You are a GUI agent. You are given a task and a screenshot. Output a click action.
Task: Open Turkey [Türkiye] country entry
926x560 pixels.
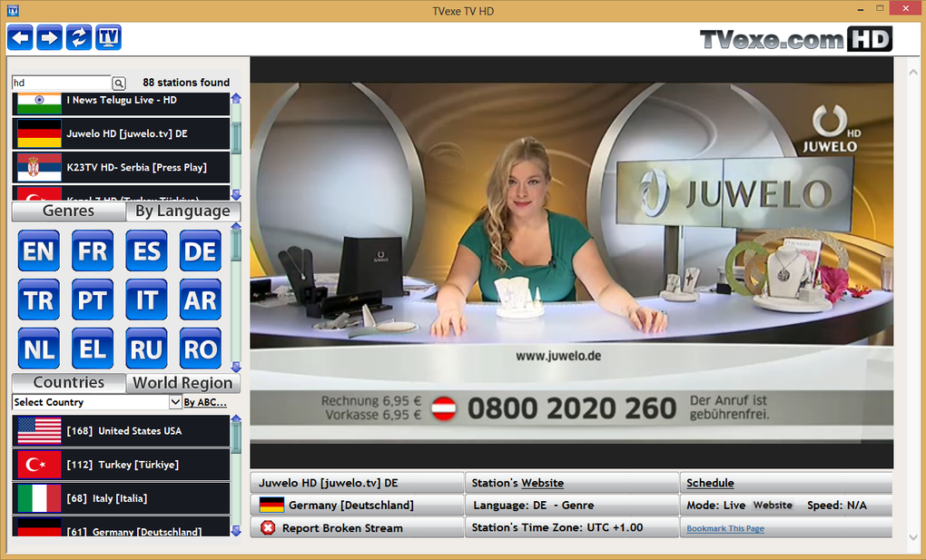click(x=121, y=465)
